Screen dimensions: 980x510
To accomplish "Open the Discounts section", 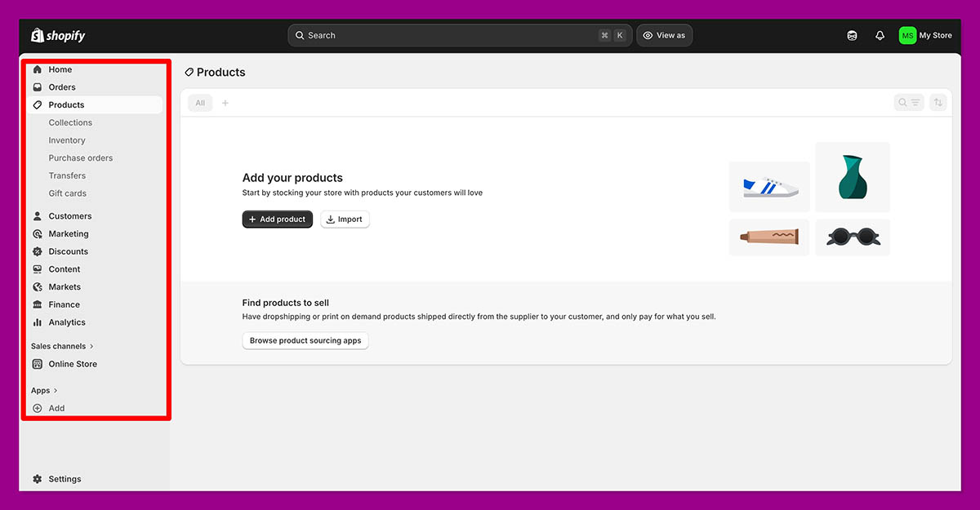I will [69, 251].
